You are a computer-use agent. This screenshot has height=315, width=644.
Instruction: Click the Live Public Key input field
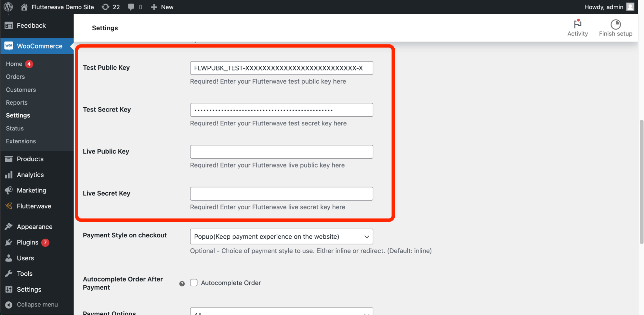282,152
